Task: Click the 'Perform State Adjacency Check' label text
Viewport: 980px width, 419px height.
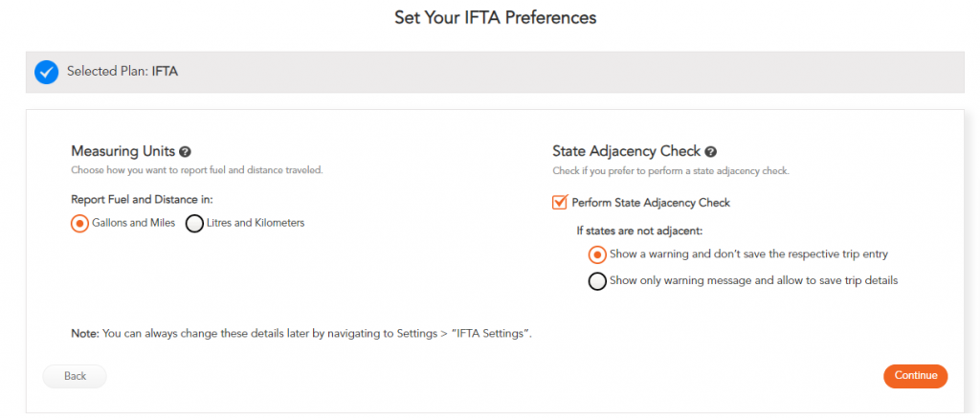Action: [651, 202]
